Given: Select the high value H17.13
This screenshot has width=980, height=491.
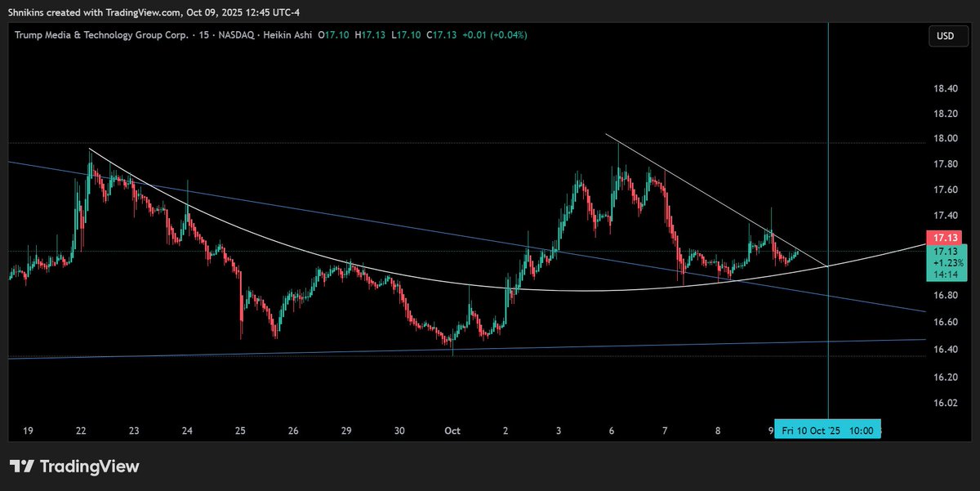Looking at the screenshot, I should click(369, 35).
